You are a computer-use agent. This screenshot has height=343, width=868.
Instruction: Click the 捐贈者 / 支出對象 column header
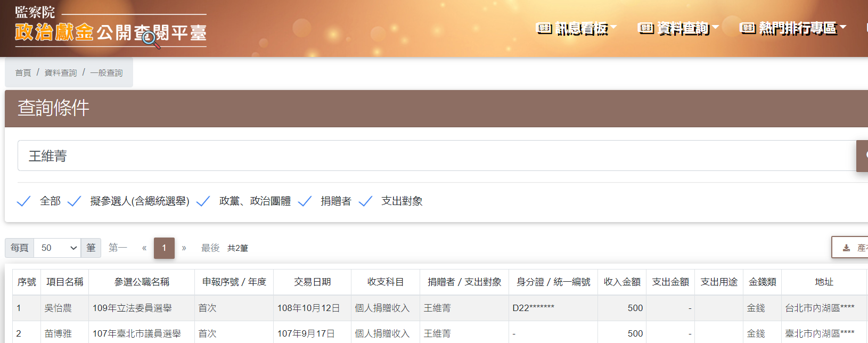[464, 282]
